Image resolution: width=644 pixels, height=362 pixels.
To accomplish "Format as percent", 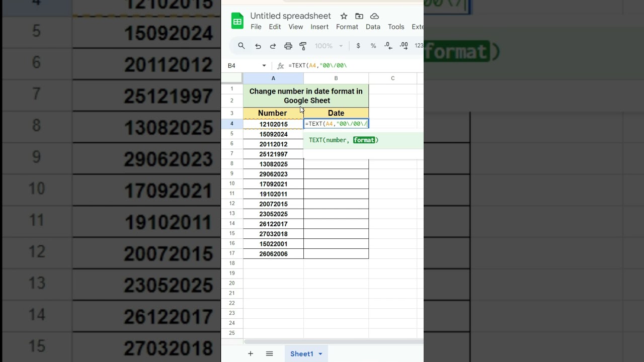I will point(373,46).
